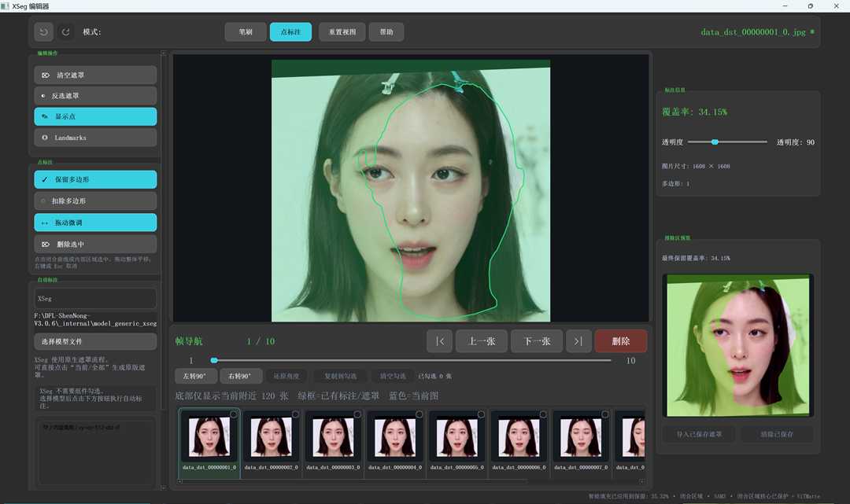This screenshot has width=850, height=504.
Task: Click 右转90° rotate right button
Action: [x=242, y=376]
